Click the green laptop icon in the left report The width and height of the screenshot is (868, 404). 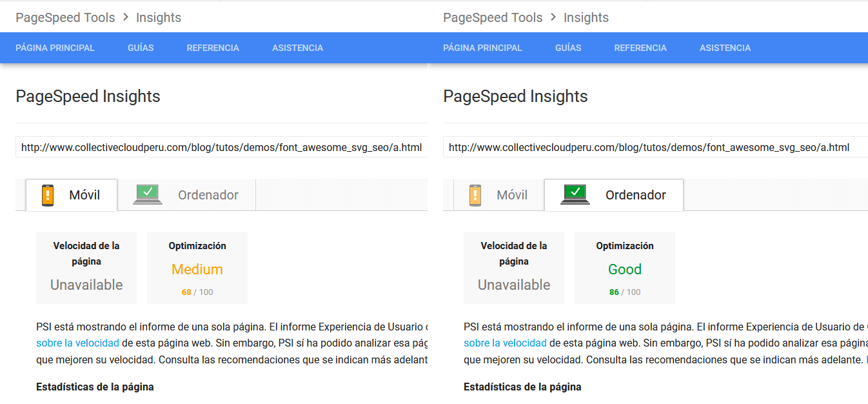148,194
